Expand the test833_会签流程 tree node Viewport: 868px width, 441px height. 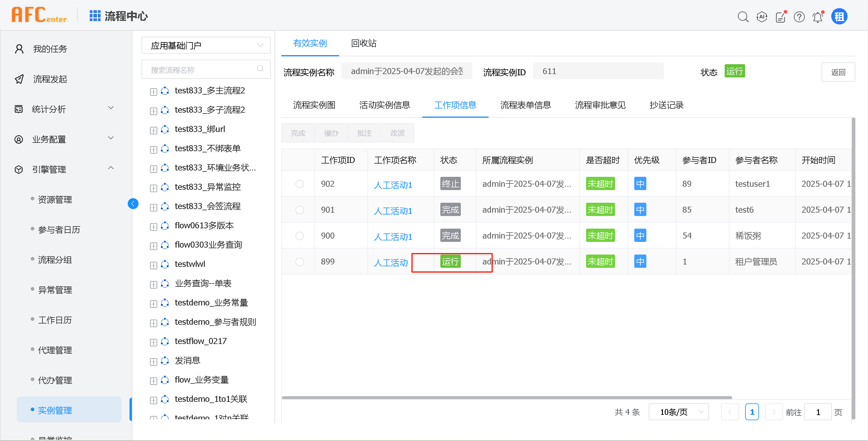tap(154, 207)
